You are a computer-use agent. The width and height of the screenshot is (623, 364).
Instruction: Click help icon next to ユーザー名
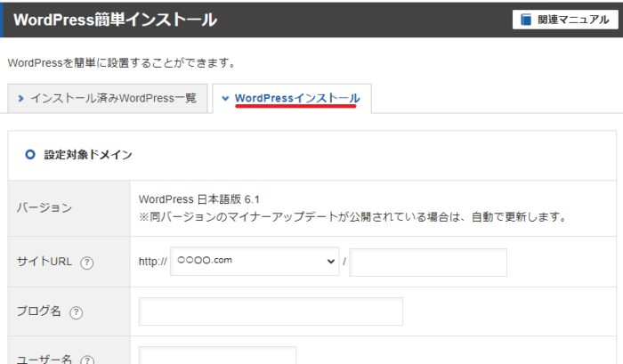[x=87, y=360]
